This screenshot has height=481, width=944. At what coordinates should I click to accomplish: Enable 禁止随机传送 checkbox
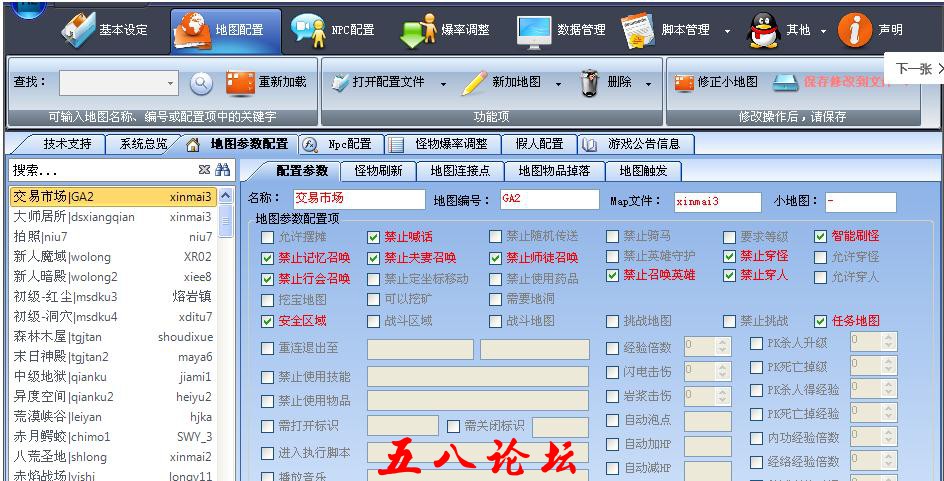[x=495, y=236]
